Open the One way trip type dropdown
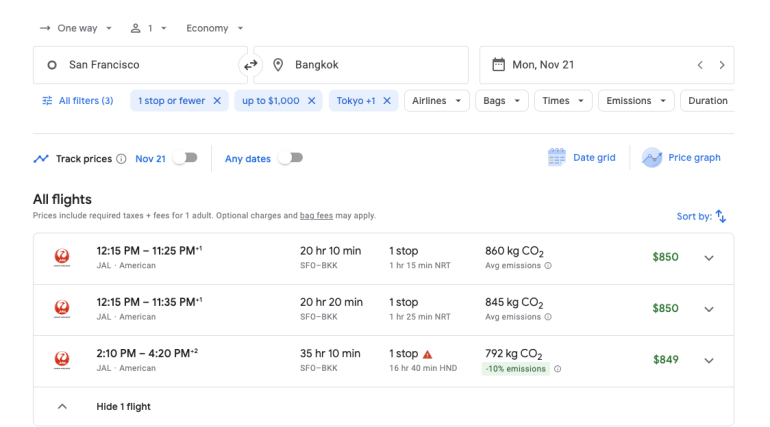Image resolution: width=770 pixels, height=427 pixels. click(76, 28)
